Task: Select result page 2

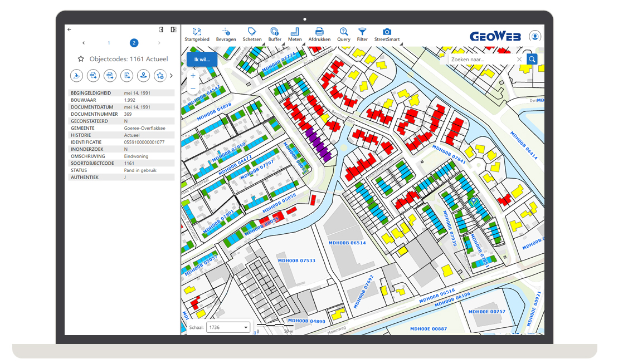Action: [134, 43]
